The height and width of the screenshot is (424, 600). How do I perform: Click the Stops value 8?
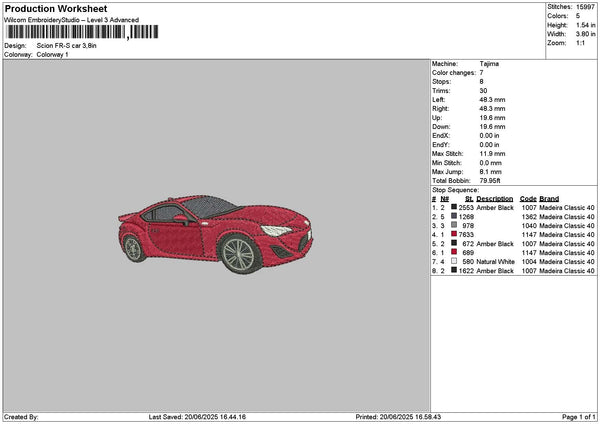[481, 82]
